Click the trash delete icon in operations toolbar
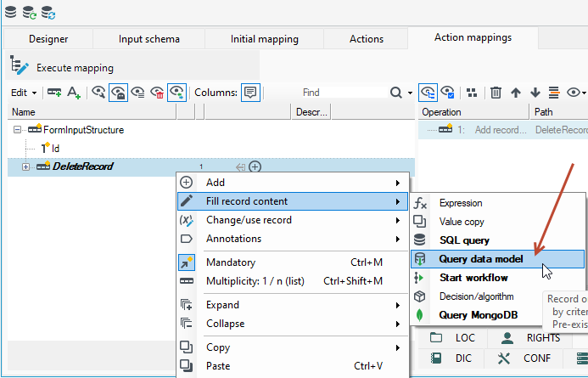The image size is (588, 378). tap(496, 93)
